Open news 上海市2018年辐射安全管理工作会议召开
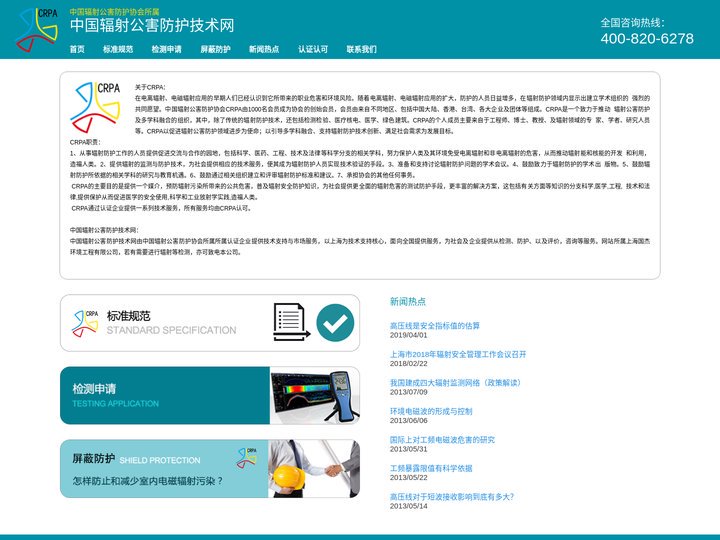Image resolution: width=720 pixels, height=540 pixels. coord(458,354)
